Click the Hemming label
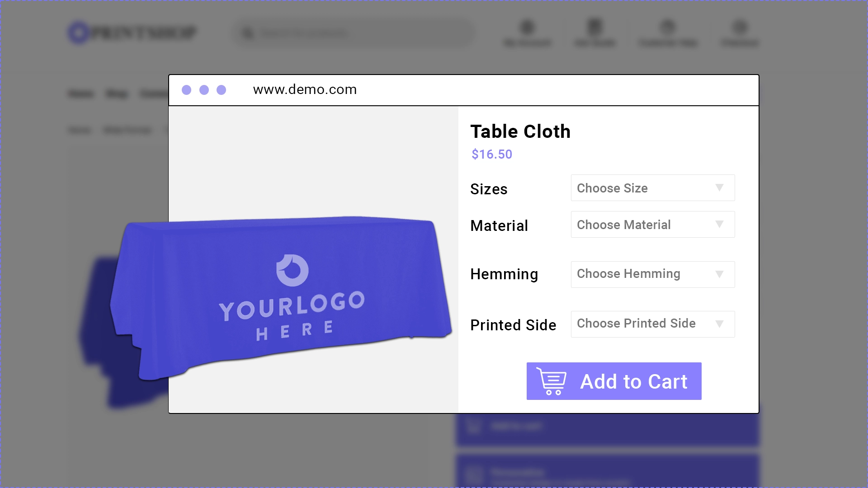868x488 pixels. [x=504, y=274]
